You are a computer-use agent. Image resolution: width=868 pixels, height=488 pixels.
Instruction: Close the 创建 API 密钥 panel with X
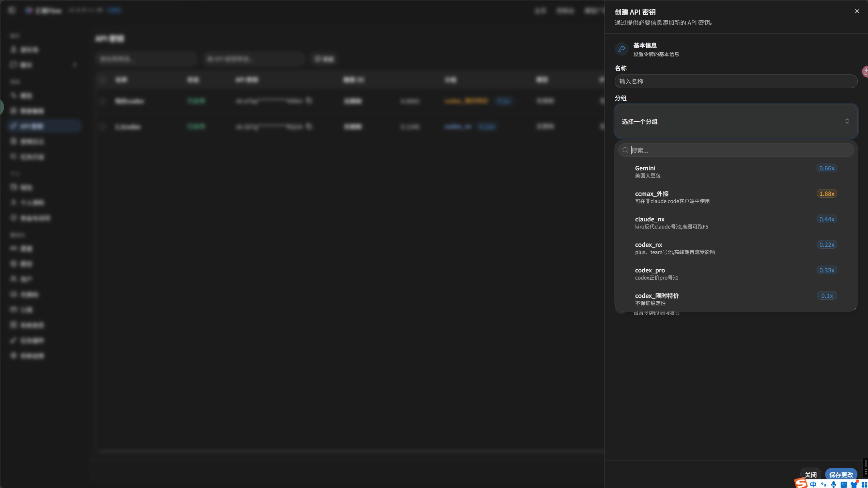point(857,11)
